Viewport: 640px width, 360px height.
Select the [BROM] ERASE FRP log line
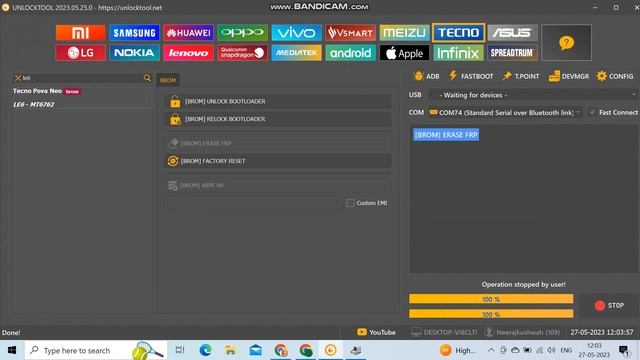point(446,135)
